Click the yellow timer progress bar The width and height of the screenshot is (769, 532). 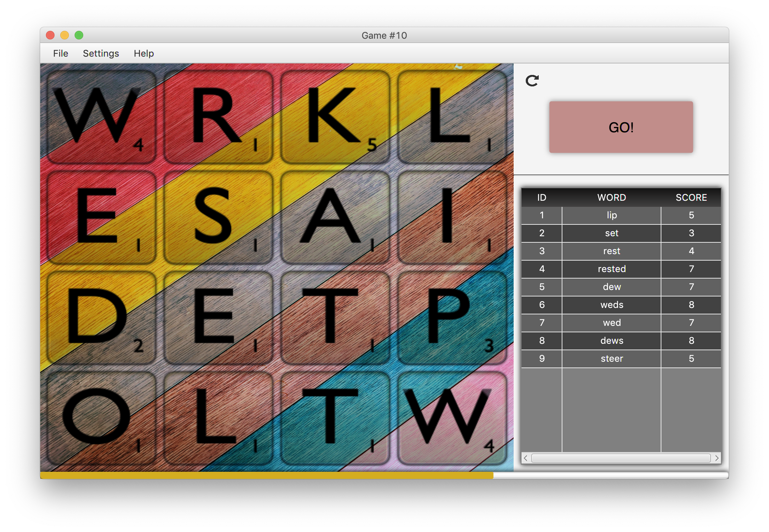coord(267,475)
